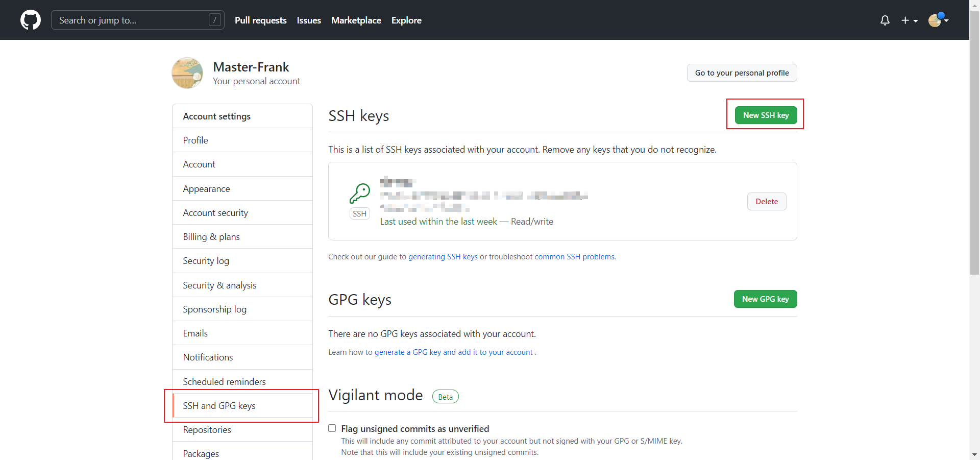The width and height of the screenshot is (980, 460).
Task: Select Account in settings sidebar
Action: (242, 164)
